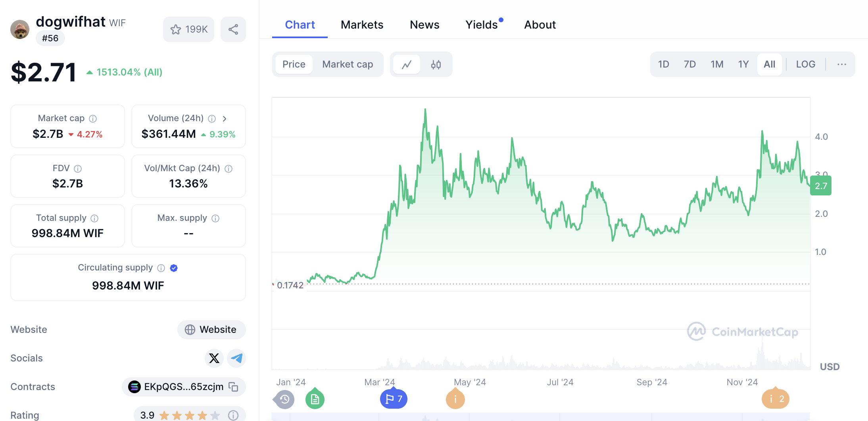
Task: Click the EKpQGS...65zcjm contract address
Action: coord(184,387)
